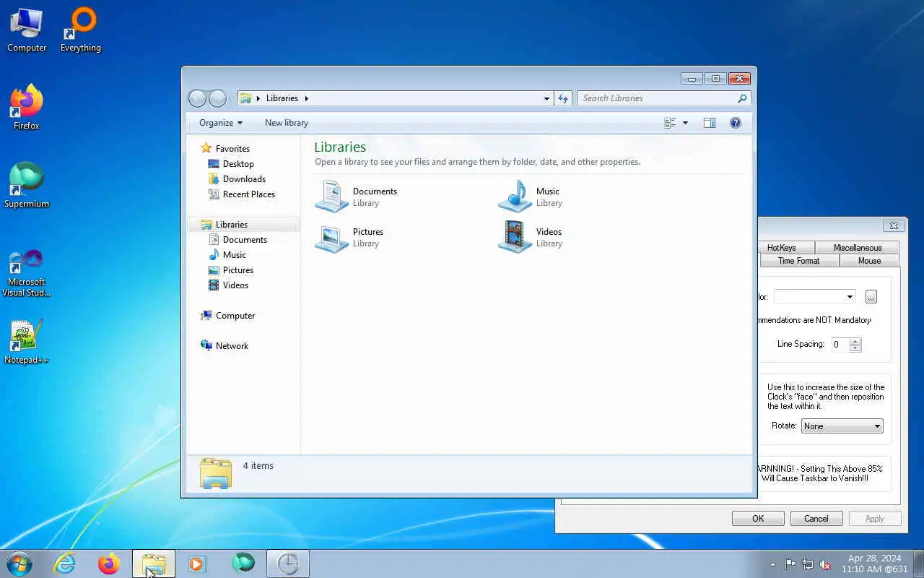Open the Notepad++ desktop shortcut
Viewport: 924px width, 578px height.
pyautogui.click(x=27, y=342)
